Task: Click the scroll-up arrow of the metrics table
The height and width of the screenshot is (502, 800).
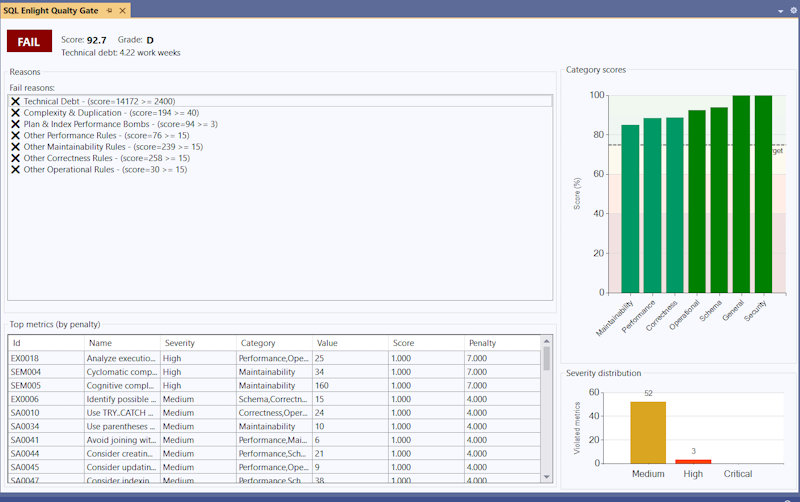Action: (x=547, y=341)
